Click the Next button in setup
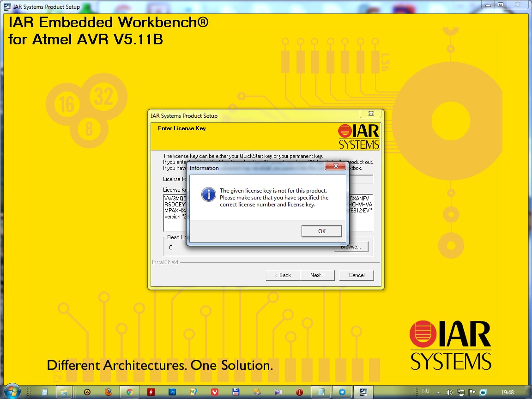The image size is (532, 399). pyautogui.click(x=317, y=275)
